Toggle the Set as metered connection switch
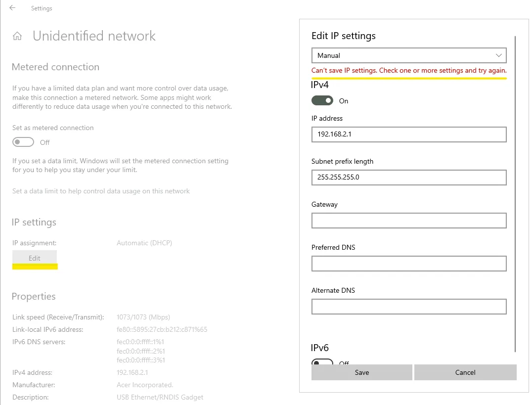 [23, 142]
